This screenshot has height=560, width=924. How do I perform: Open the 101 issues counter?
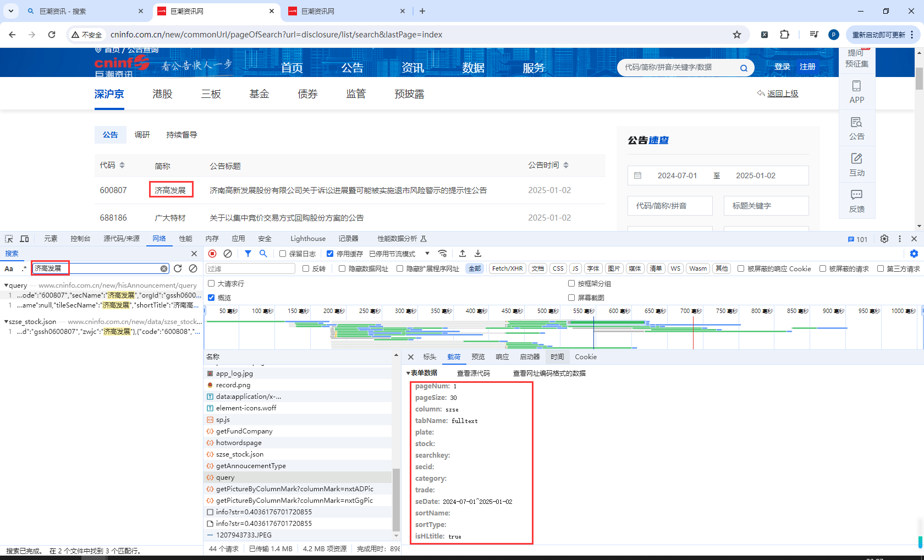pos(857,239)
